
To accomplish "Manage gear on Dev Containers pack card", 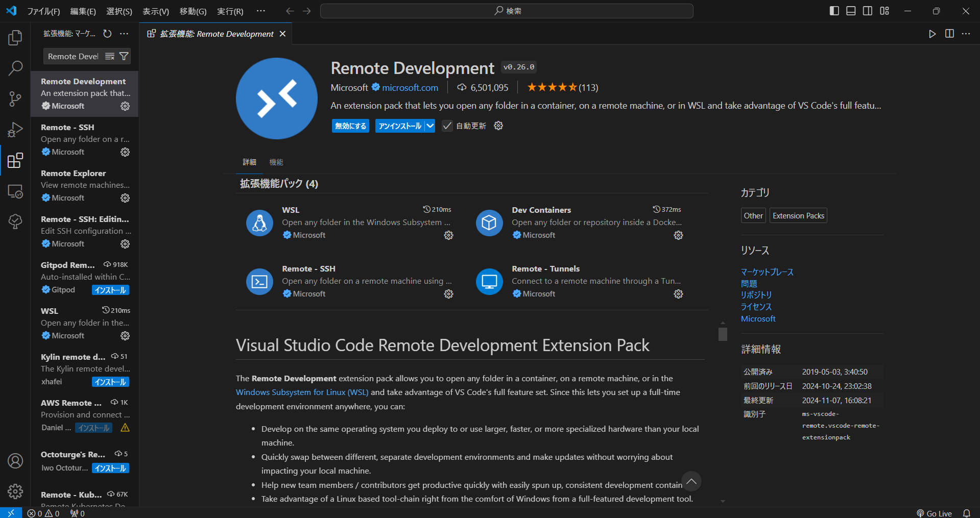I will pos(678,235).
